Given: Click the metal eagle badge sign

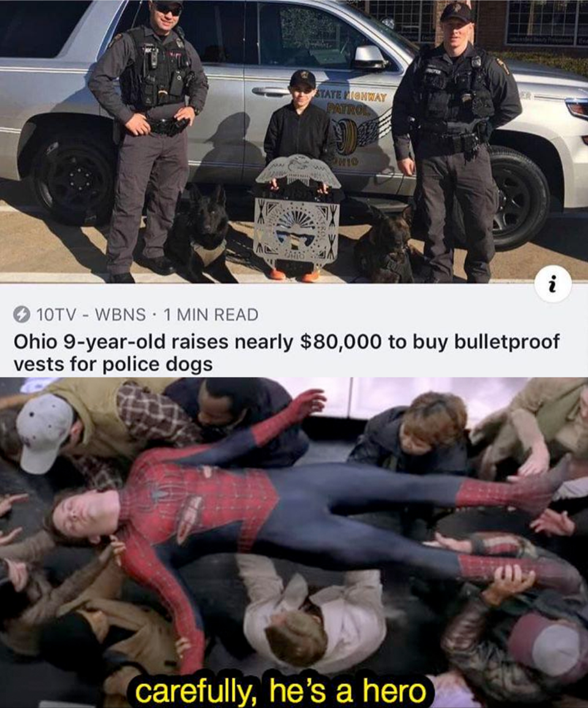Looking at the screenshot, I should [x=297, y=211].
